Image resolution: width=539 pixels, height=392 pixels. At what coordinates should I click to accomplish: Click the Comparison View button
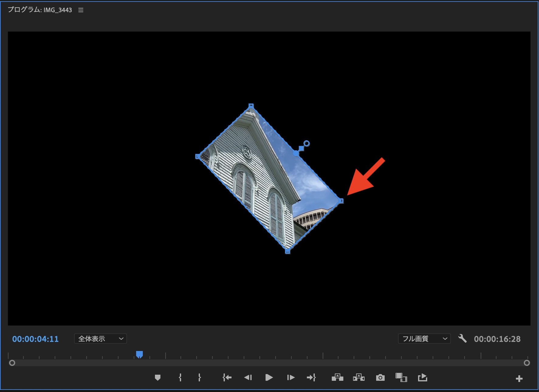(x=401, y=377)
